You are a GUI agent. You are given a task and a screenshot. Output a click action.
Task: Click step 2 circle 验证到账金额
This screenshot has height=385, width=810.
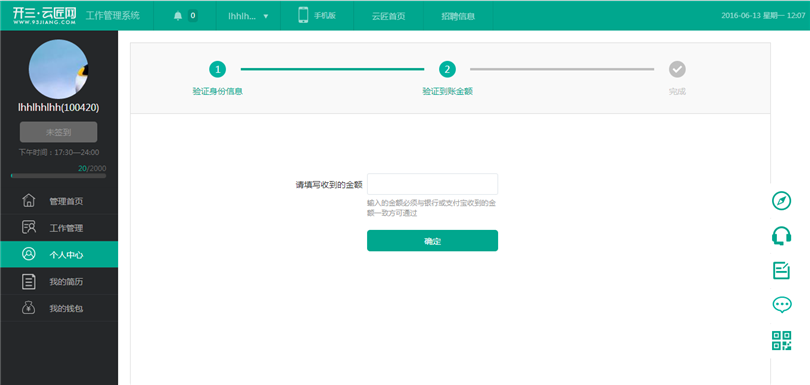click(x=447, y=69)
